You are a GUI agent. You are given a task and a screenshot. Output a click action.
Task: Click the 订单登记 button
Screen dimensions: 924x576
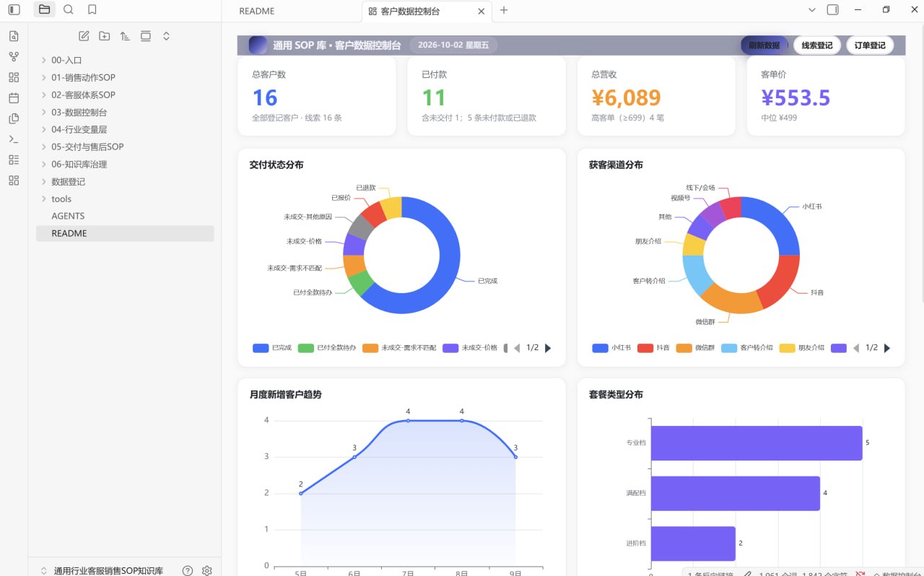tap(870, 45)
